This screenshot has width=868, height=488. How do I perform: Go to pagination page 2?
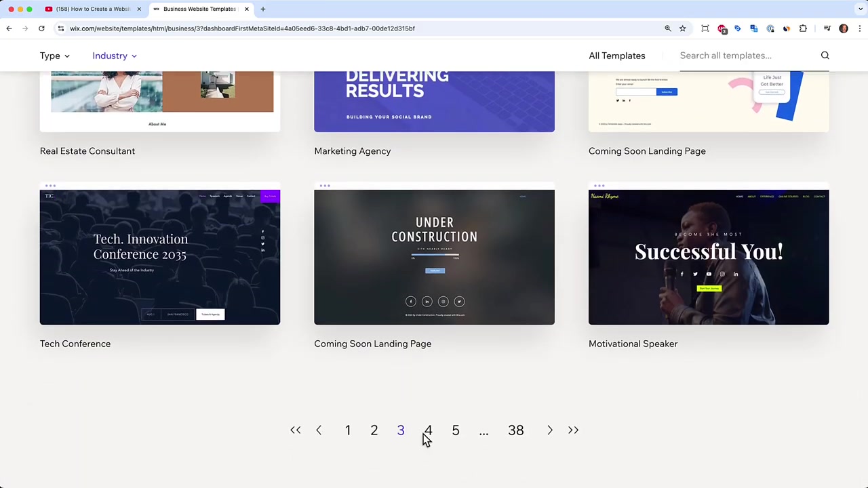pyautogui.click(x=374, y=430)
